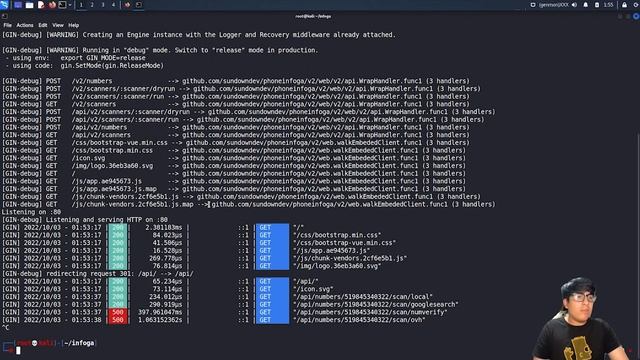The height and width of the screenshot is (360, 640).
Task: Open the File menu
Action: pos(7,25)
